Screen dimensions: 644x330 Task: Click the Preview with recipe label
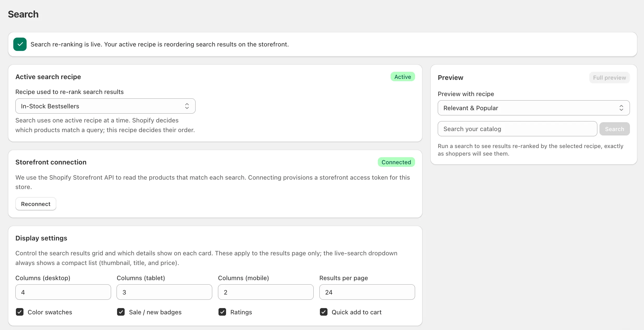tap(466, 94)
